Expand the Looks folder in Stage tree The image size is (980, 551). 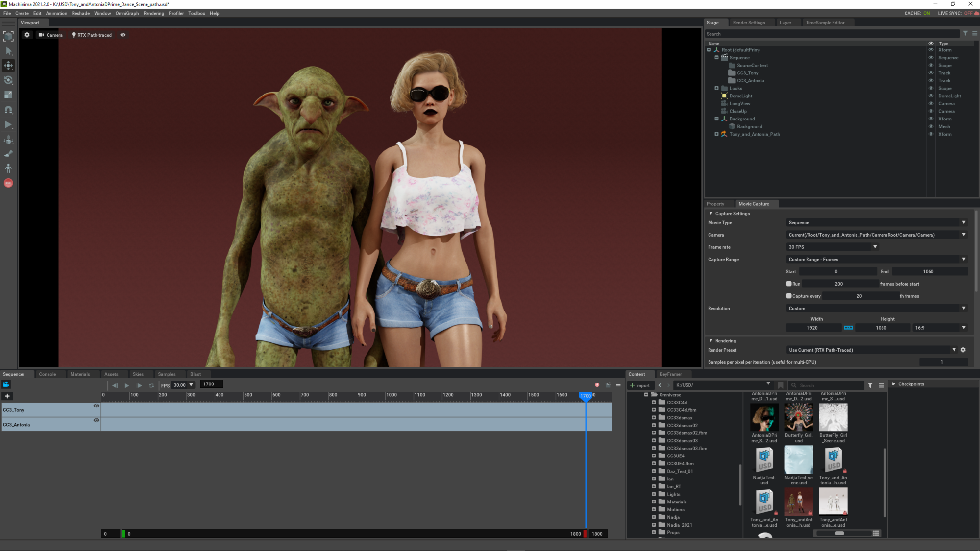coord(716,88)
